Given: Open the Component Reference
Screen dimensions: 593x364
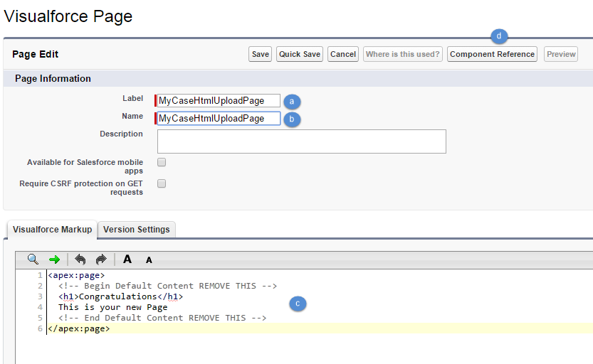Looking at the screenshot, I should click(x=492, y=54).
